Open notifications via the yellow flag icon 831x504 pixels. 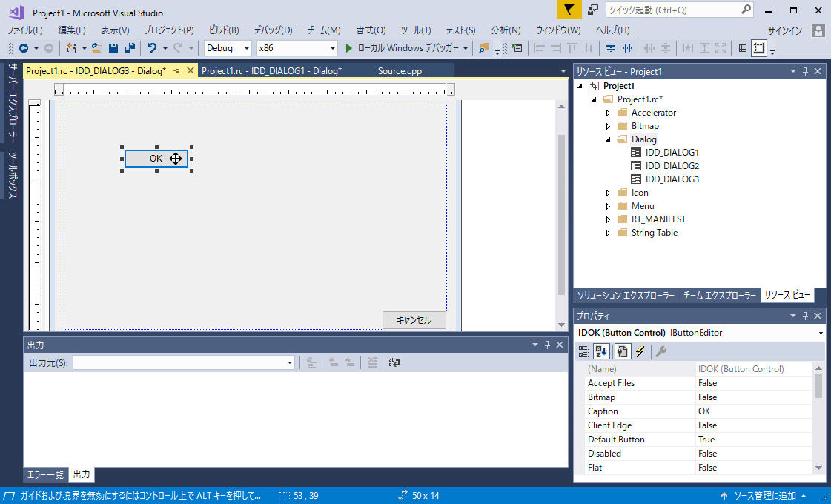(x=569, y=10)
